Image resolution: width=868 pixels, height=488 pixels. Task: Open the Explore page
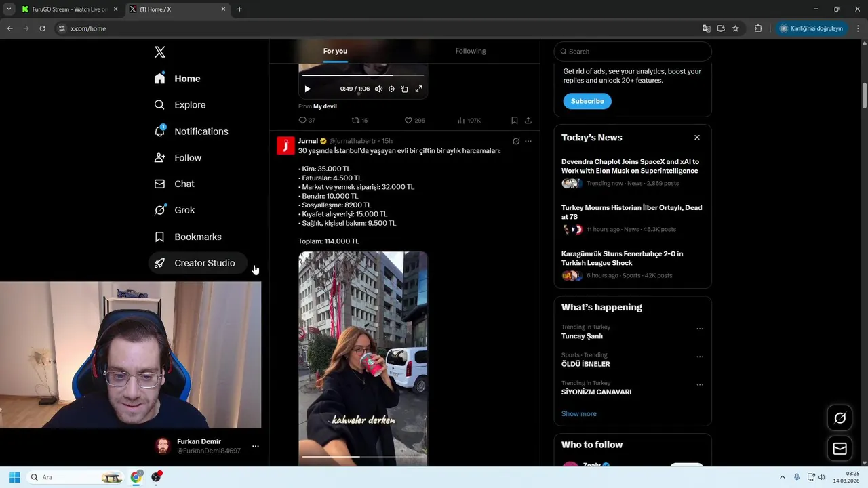pos(180,105)
